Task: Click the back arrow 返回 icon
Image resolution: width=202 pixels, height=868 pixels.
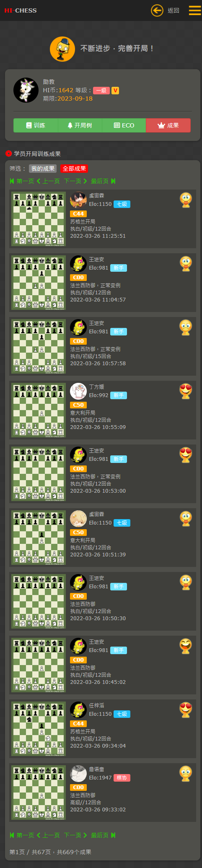Action: coord(157,10)
